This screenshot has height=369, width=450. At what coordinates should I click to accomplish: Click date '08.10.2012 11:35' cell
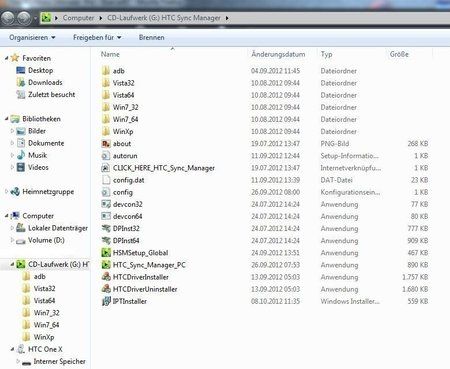point(275,301)
